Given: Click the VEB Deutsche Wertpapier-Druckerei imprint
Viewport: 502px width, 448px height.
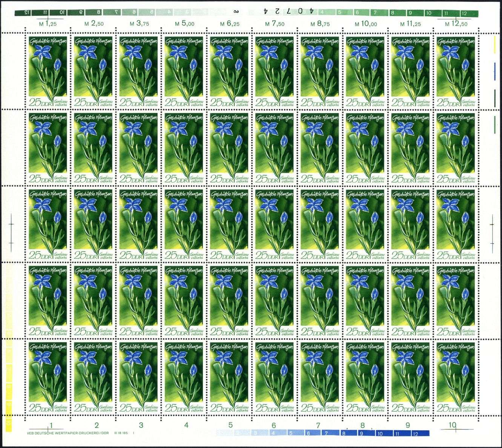Looking at the screenshot, I should (68, 433).
